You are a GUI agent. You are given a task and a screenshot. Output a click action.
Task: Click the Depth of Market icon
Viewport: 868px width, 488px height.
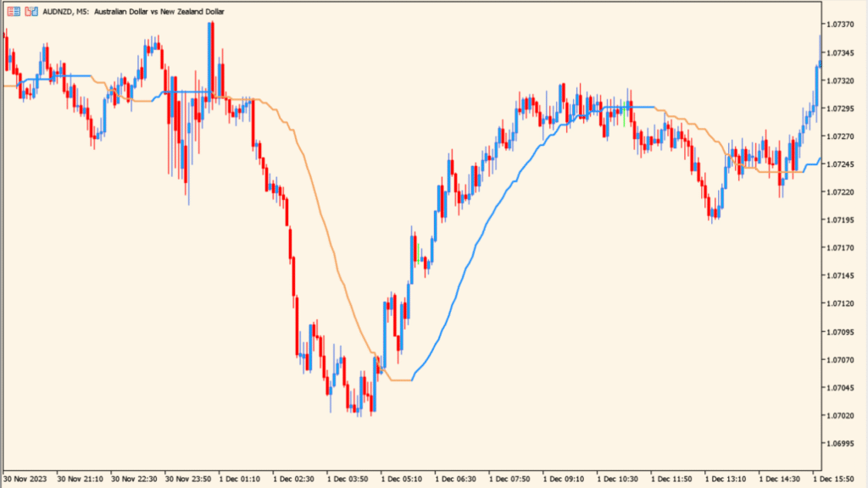coord(31,13)
